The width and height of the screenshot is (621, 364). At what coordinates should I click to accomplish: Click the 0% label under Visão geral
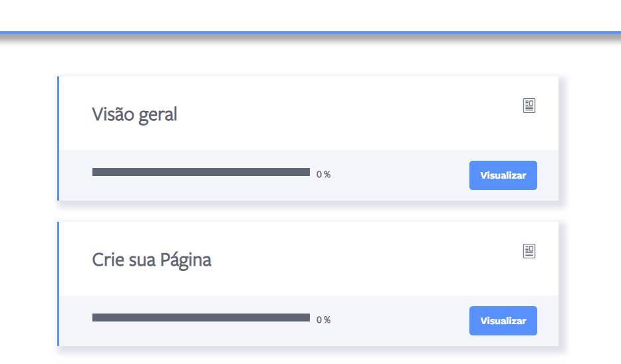click(x=323, y=175)
